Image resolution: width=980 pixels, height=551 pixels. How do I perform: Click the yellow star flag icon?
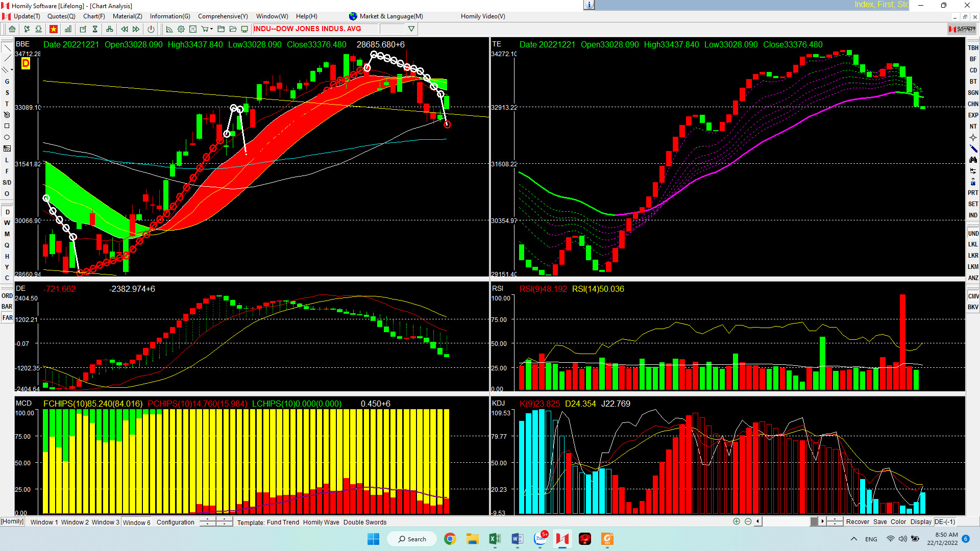click(x=53, y=29)
